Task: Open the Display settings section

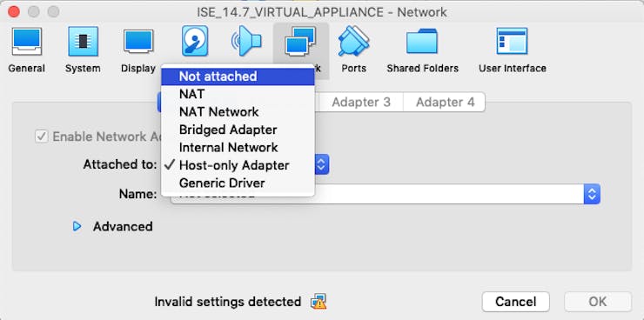Action: pos(138,50)
